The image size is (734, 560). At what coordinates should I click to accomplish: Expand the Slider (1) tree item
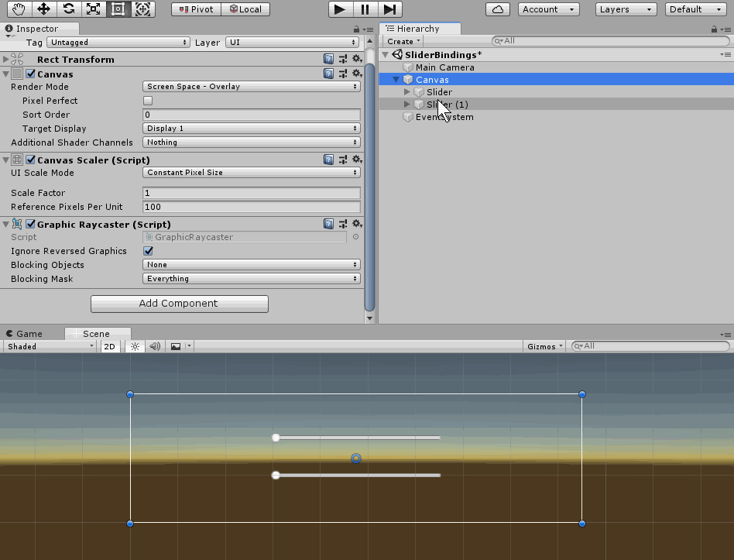tap(406, 104)
